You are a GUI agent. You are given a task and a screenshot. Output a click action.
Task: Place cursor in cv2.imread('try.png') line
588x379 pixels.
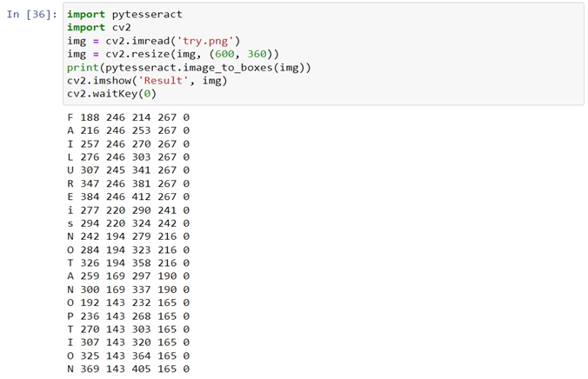pos(153,41)
